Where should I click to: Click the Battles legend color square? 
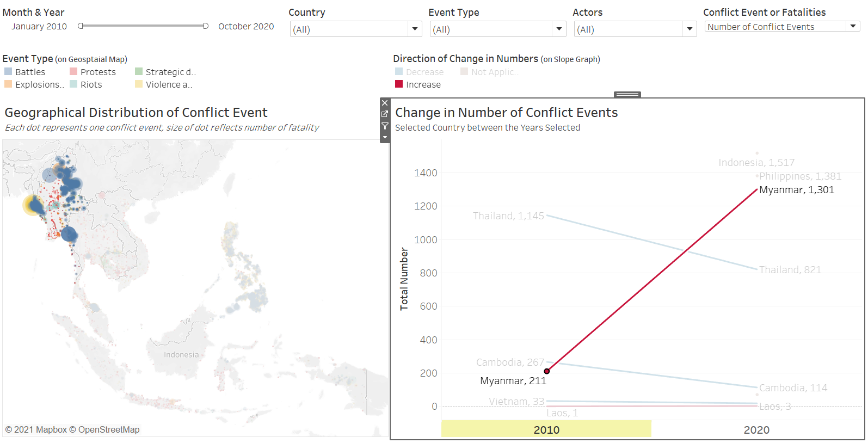point(8,72)
